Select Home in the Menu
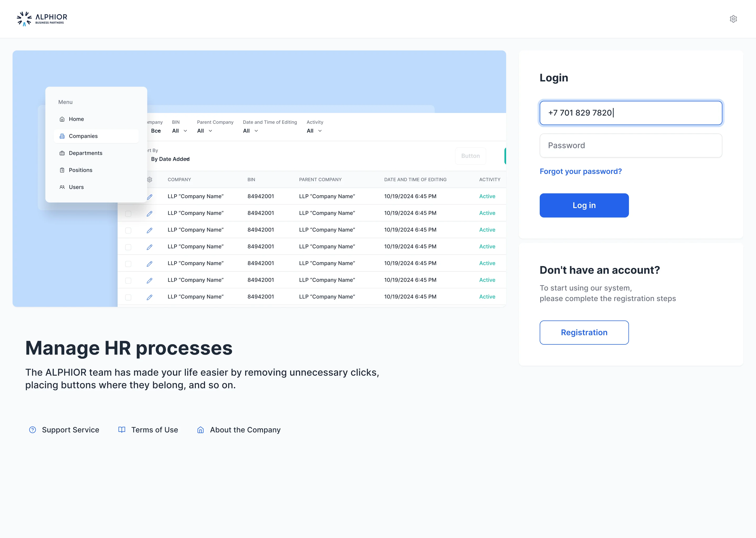This screenshot has height=538, width=756. (x=96, y=119)
